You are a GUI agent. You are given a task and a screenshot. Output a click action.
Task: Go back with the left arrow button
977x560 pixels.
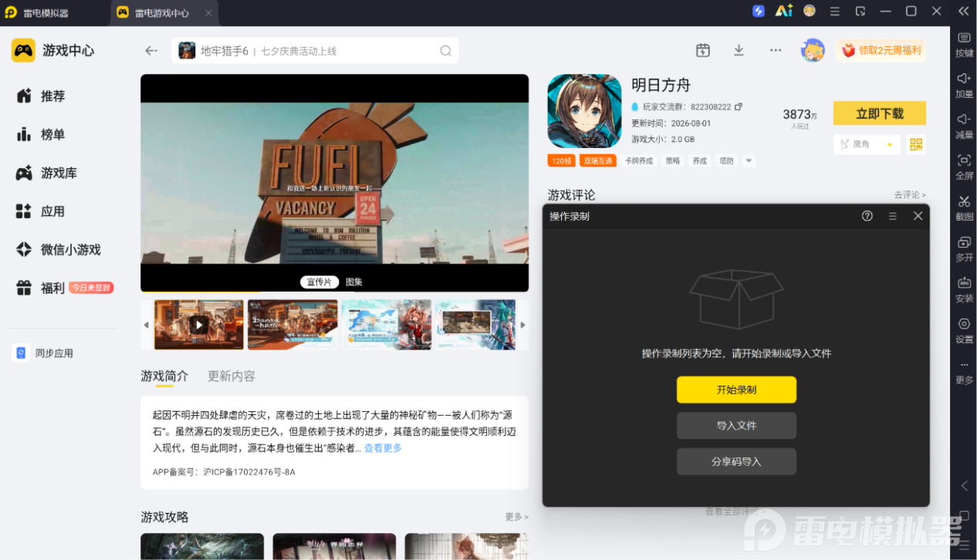(151, 51)
